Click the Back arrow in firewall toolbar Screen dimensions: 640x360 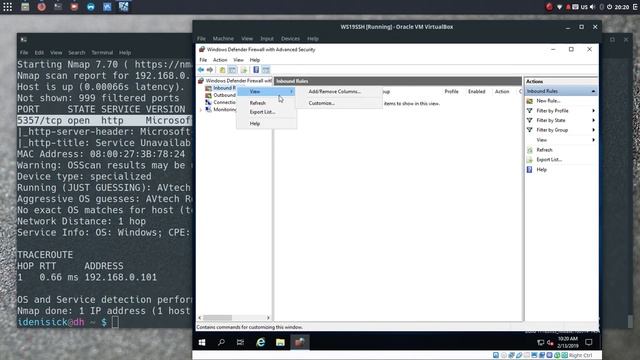coord(201,70)
